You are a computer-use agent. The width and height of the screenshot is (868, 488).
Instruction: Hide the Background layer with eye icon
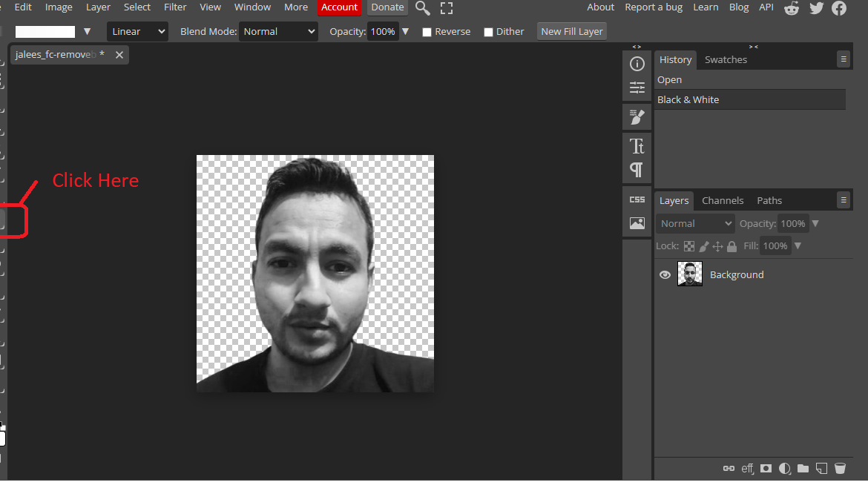pos(665,274)
